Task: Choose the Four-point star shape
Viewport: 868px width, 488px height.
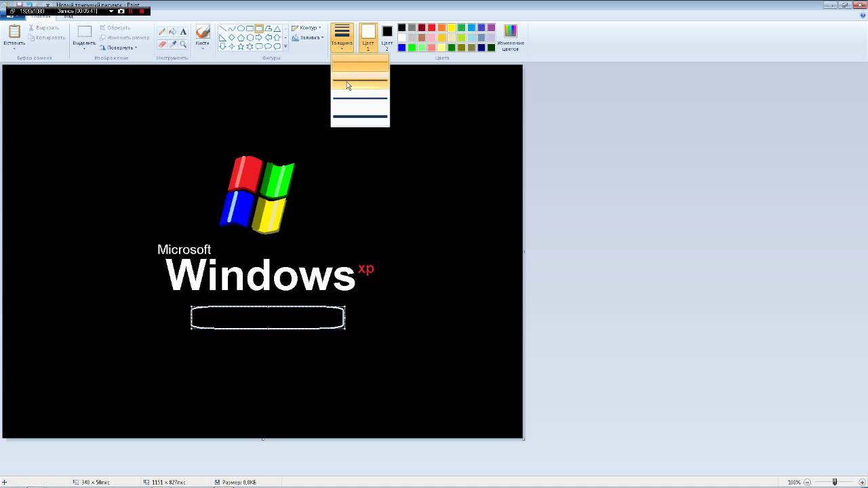Action: [232, 47]
